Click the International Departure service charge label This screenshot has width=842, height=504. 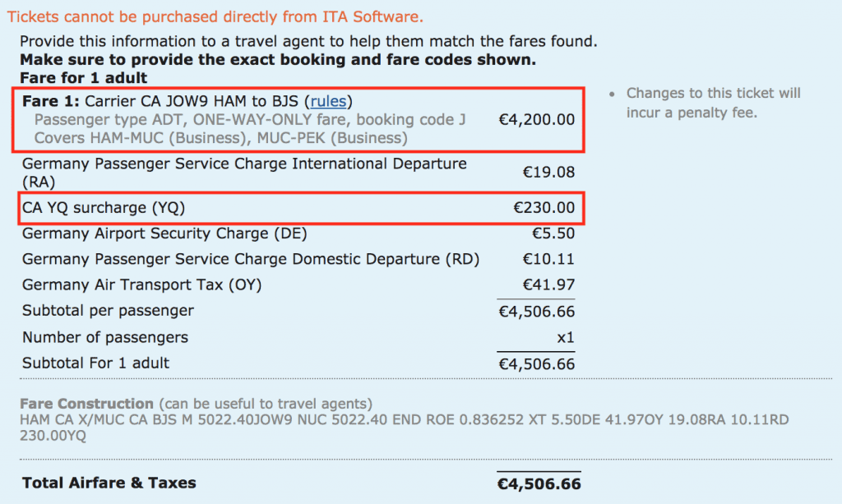tap(244, 164)
